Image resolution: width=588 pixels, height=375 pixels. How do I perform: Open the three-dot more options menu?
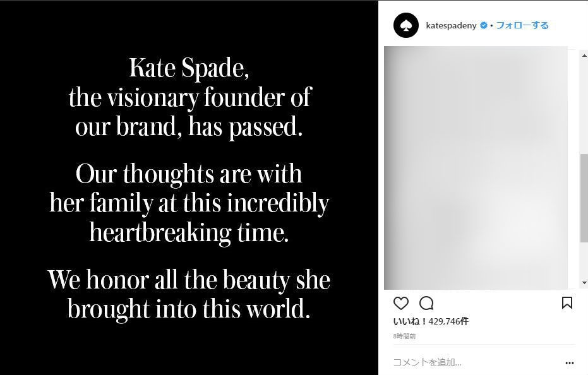click(570, 363)
